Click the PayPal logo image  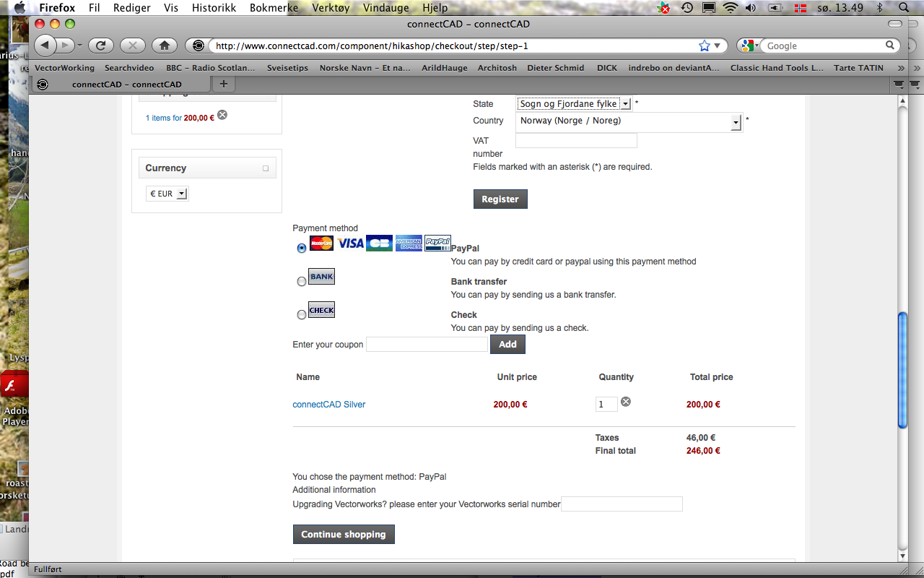pos(437,243)
